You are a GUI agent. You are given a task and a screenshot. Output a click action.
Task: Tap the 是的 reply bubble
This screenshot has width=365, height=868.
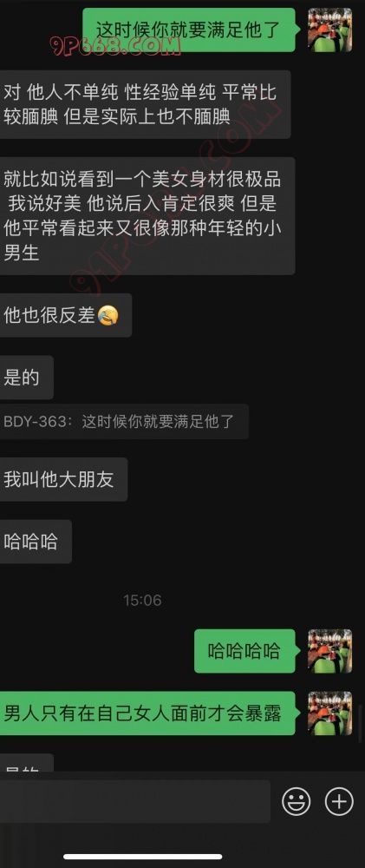click(27, 378)
